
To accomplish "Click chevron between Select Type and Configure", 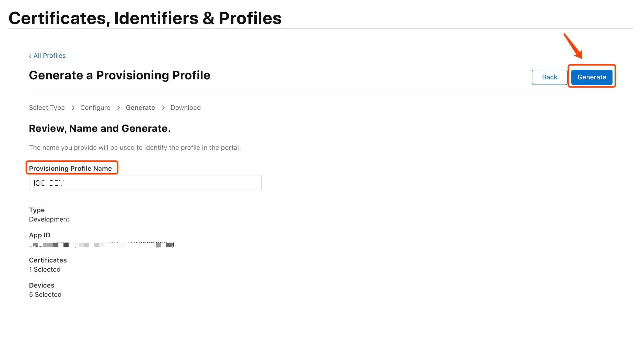I will click(x=73, y=108).
